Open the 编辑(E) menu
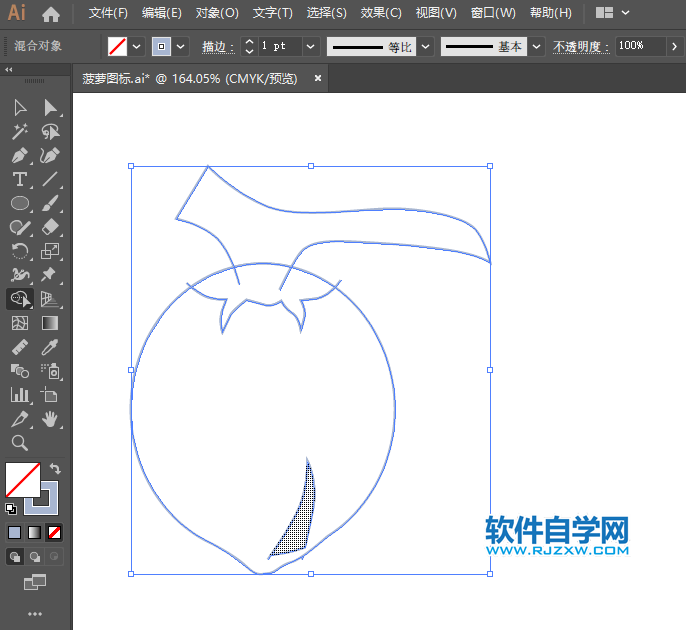This screenshot has width=686, height=630. click(161, 13)
